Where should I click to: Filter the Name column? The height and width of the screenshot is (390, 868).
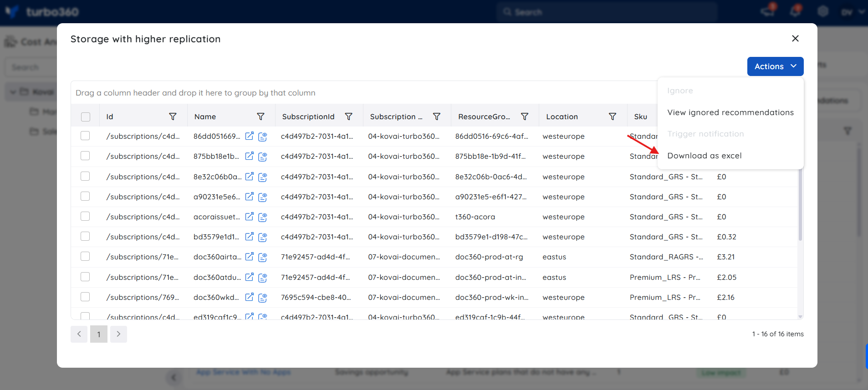coord(260,116)
